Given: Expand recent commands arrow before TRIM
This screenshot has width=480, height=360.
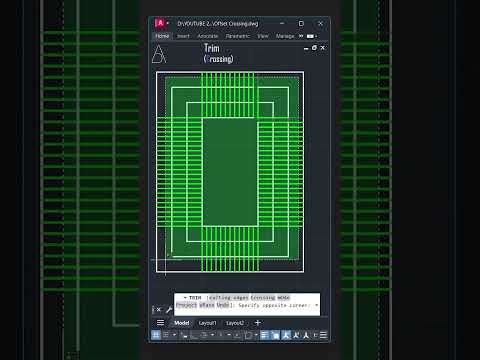Looking at the screenshot, I should point(185,297).
